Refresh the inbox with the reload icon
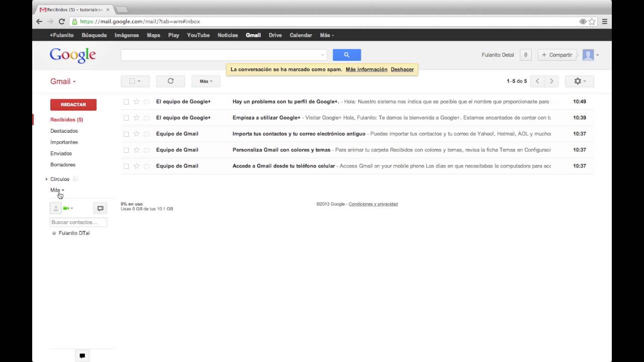644x362 pixels. tap(171, 81)
